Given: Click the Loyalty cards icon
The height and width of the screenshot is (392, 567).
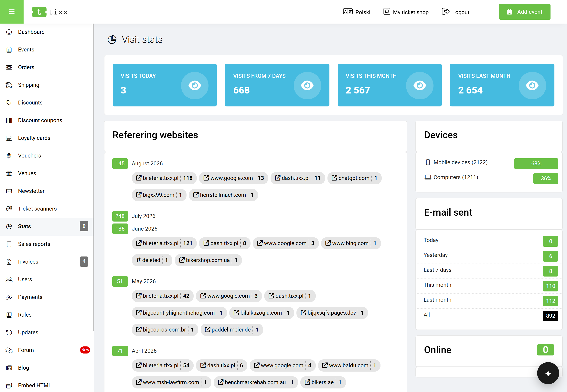Looking at the screenshot, I should (9, 138).
